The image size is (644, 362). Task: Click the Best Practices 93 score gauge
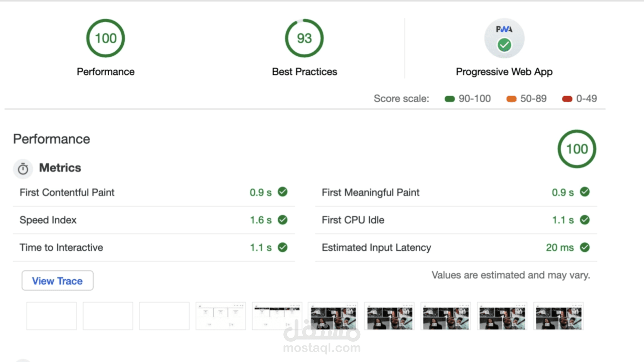click(304, 38)
